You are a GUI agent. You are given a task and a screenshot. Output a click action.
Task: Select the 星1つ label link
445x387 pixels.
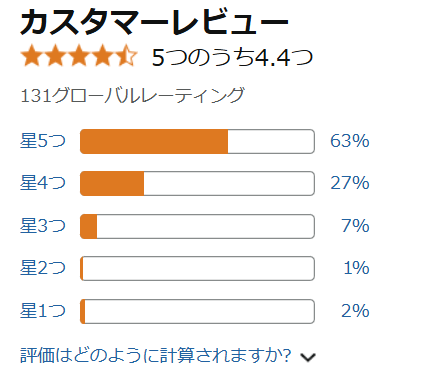click(43, 311)
